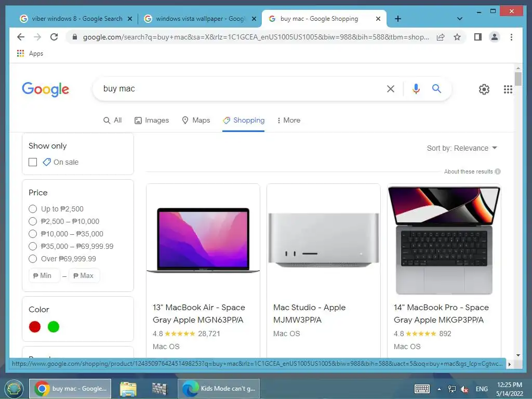Go back to the previous page
Image resolution: width=532 pixels, height=399 pixels.
(21, 37)
